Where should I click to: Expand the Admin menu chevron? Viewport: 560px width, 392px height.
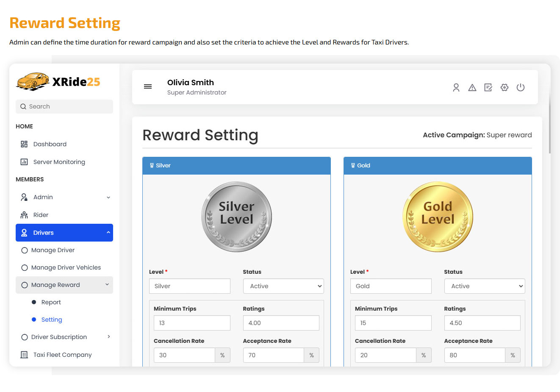[x=108, y=197]
